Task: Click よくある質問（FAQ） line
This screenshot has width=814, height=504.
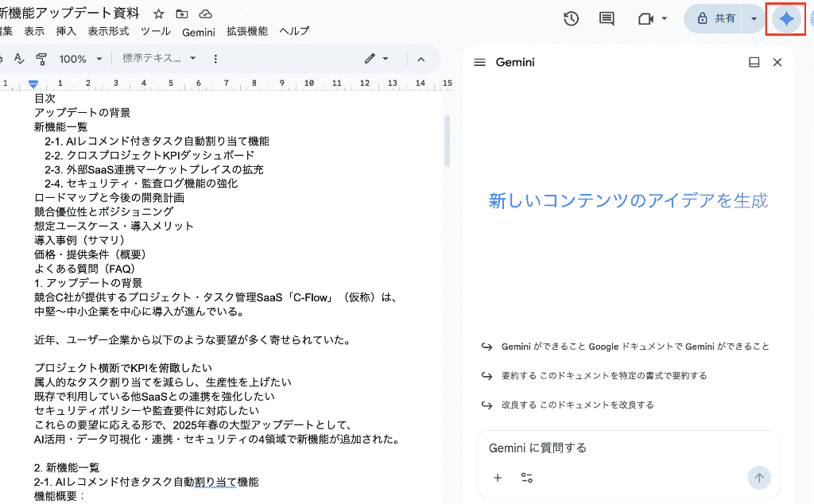Action: [x=85, y=269]
